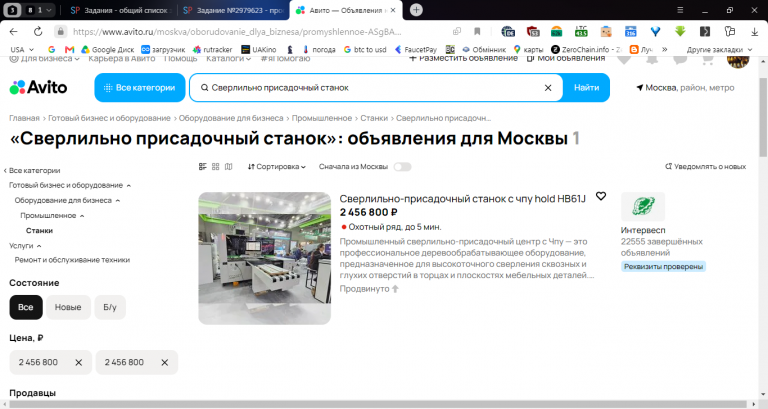Open the browser hamburger menu
This screenshot has width=768, height=409.
[680, 10]
